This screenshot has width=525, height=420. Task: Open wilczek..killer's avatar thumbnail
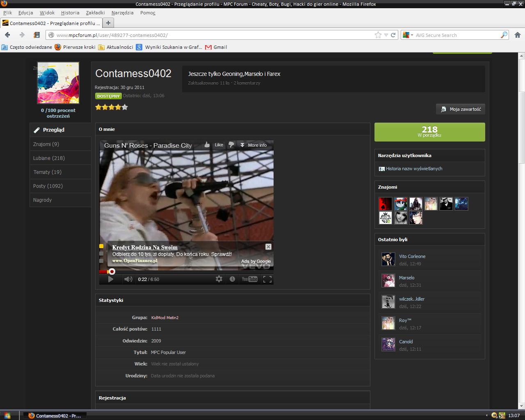[388, 302]
